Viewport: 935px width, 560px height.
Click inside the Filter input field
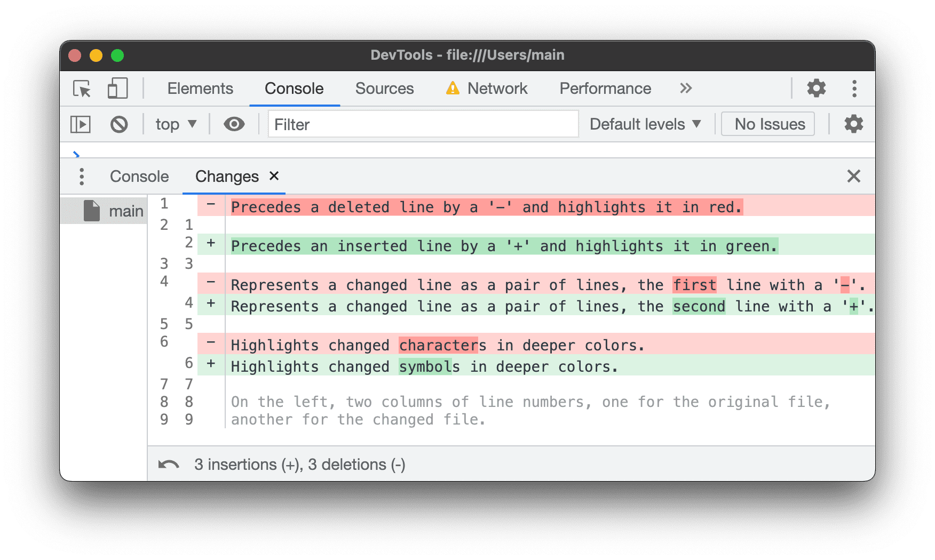coord(423,124)
